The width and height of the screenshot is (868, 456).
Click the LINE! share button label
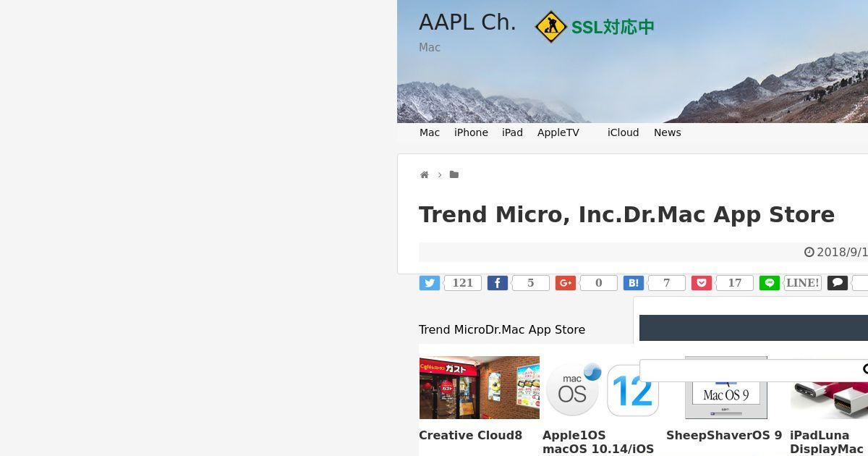pyautogui.click(x=803, y=283)
